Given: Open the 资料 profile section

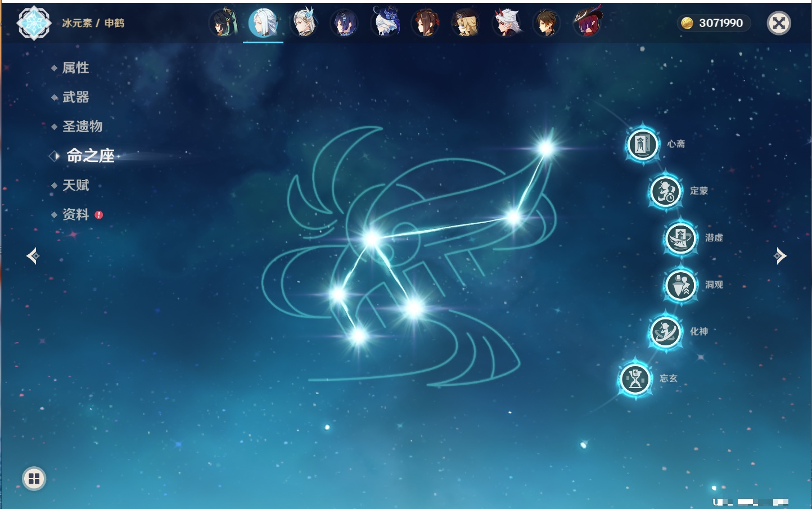Looking at the screenshot, I should click(x=75, y=214).
